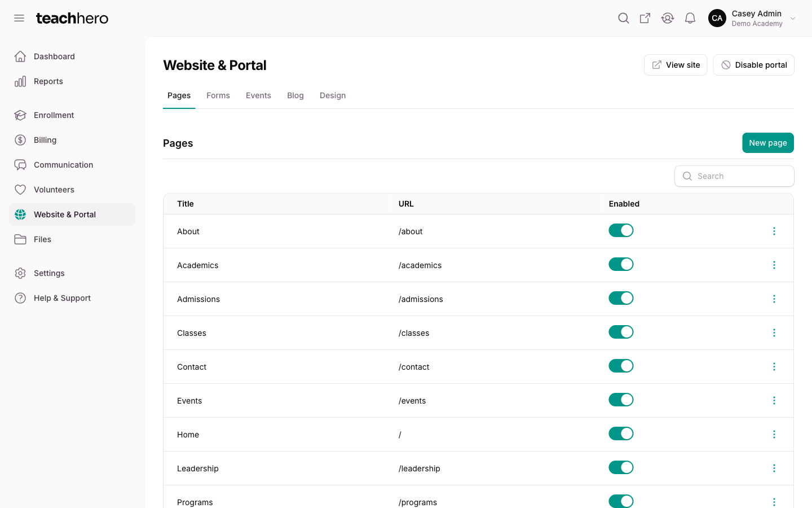Open Communication in the sidebar
Image resolution: width=812 pixels, height=508 pixels.
point(72,165)
